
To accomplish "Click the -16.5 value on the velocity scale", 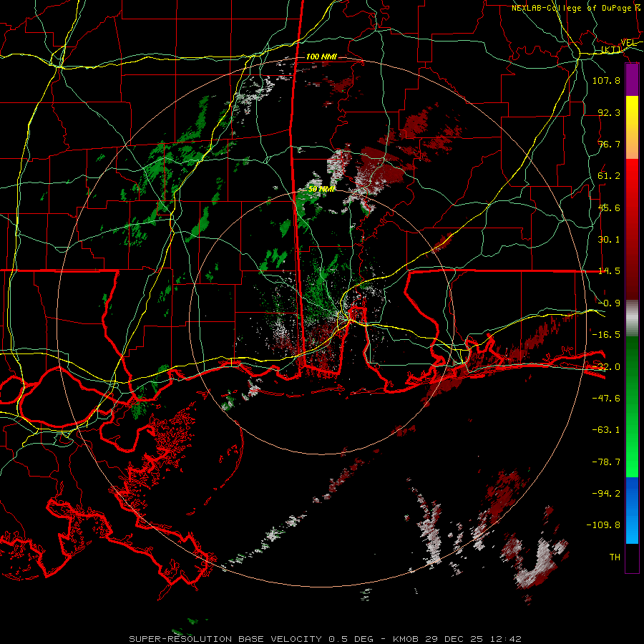I will [x=606, y=335].
